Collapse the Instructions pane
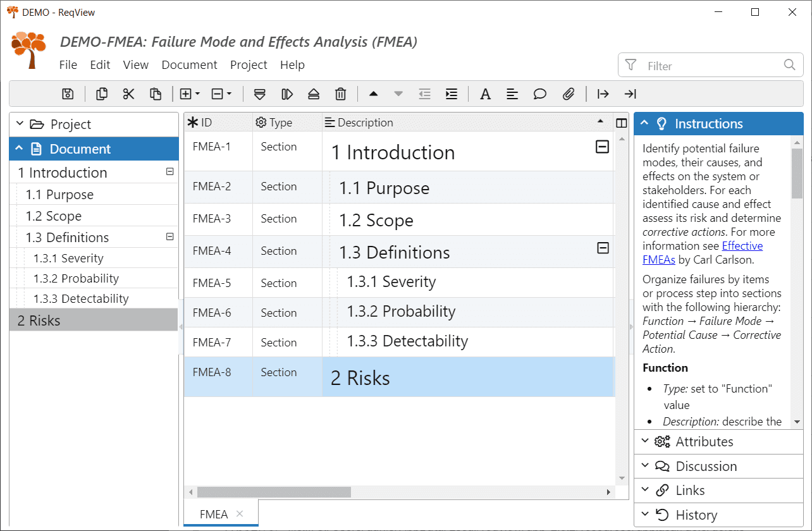Screen dimensions: 812x531 coord(718,124)
